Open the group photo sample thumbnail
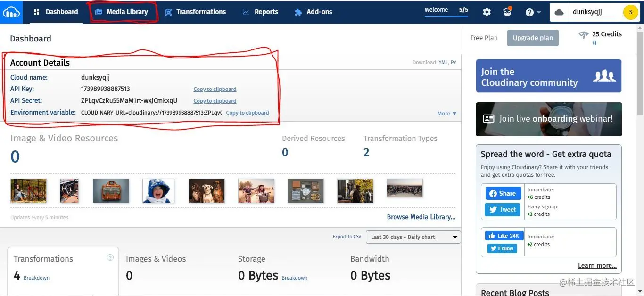This screenshot has height=296, width=644. click(x=405, y=188)
